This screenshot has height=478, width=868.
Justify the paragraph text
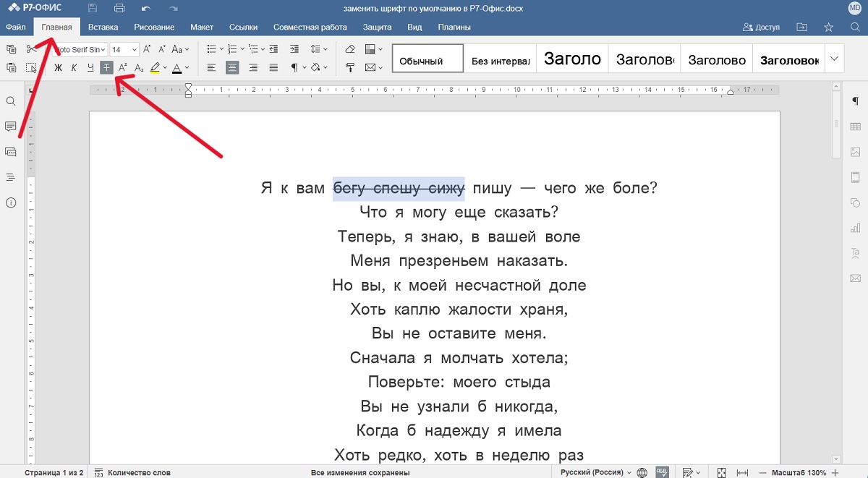(x=274, y=68)
